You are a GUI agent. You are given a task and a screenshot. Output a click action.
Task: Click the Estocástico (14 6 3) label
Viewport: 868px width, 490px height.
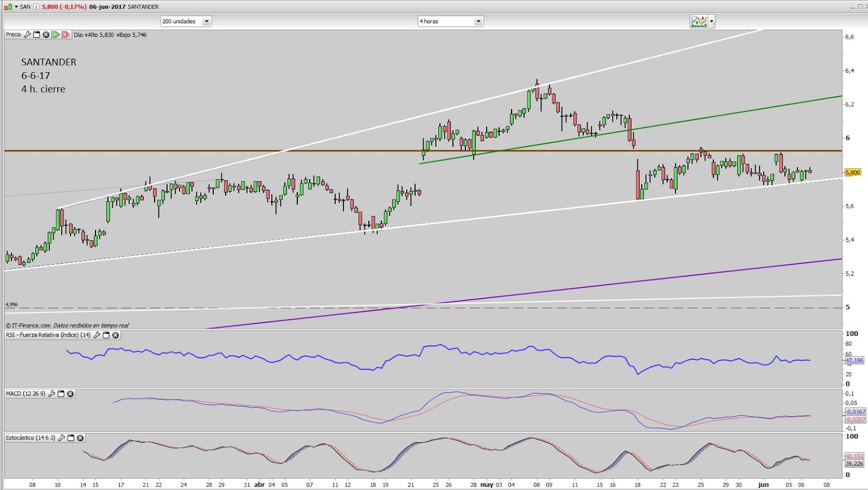click(30, 438)
